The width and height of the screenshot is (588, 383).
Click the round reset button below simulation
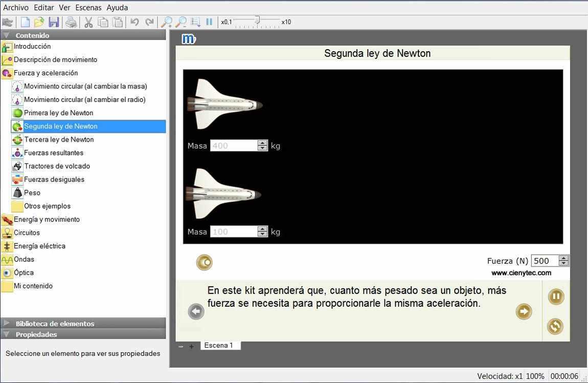pyautogui.click(x=204, y=262)
